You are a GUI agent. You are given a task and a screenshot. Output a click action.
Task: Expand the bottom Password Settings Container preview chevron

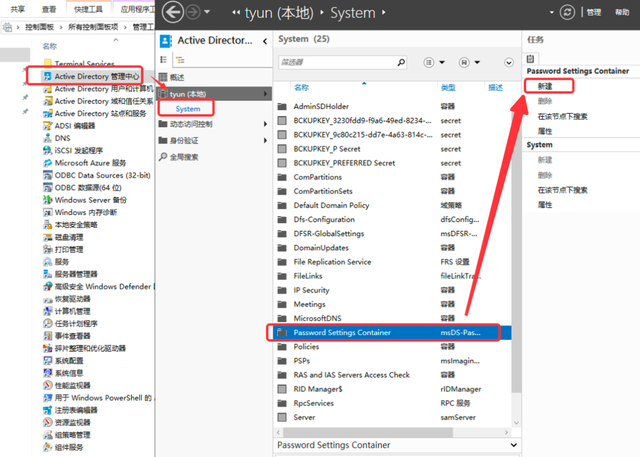click(x=513, y=445)
